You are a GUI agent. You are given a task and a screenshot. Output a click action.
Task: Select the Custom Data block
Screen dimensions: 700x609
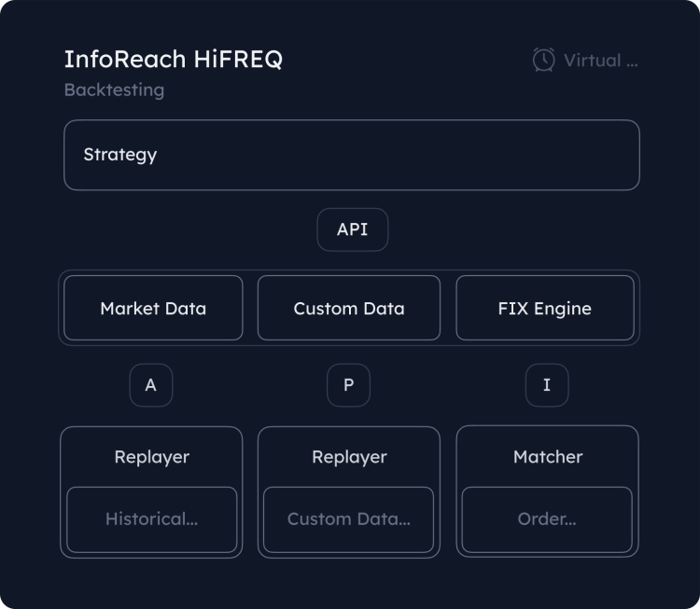[x=349, y=308]
